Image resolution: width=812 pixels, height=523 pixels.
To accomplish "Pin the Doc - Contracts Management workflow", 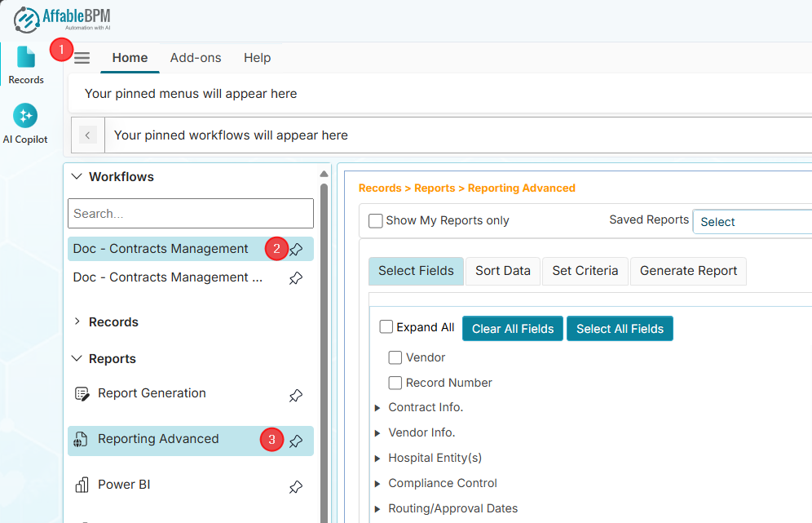I will click(x=296, y=248).
